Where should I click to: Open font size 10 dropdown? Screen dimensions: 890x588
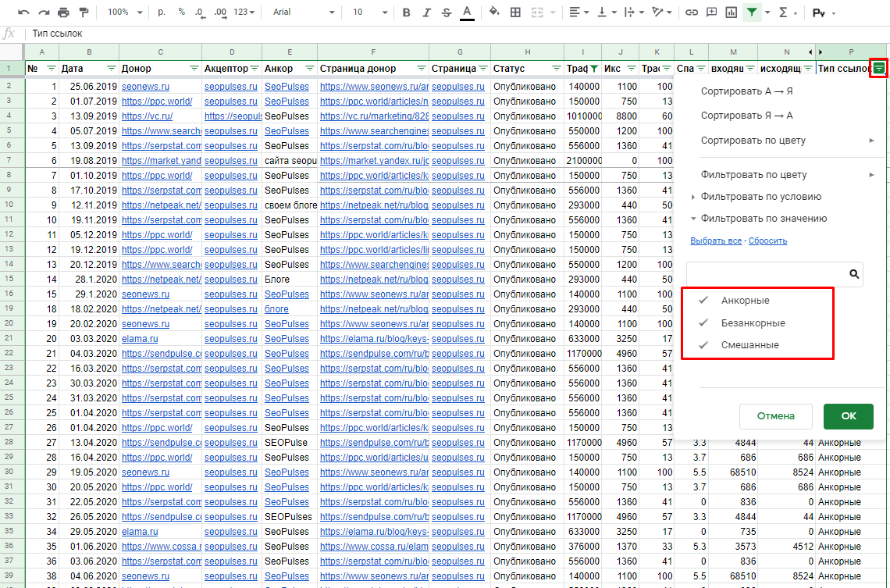click(x=369, y=12)
